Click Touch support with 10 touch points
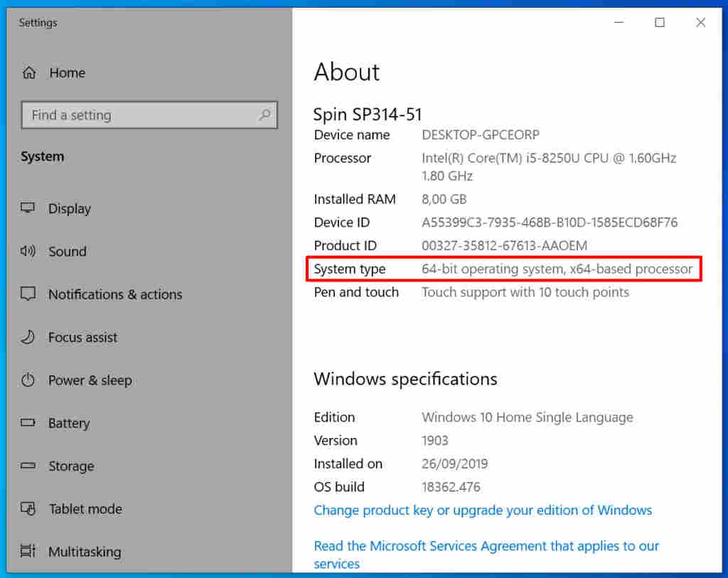 pyautogui.click(x=525, y=292)
